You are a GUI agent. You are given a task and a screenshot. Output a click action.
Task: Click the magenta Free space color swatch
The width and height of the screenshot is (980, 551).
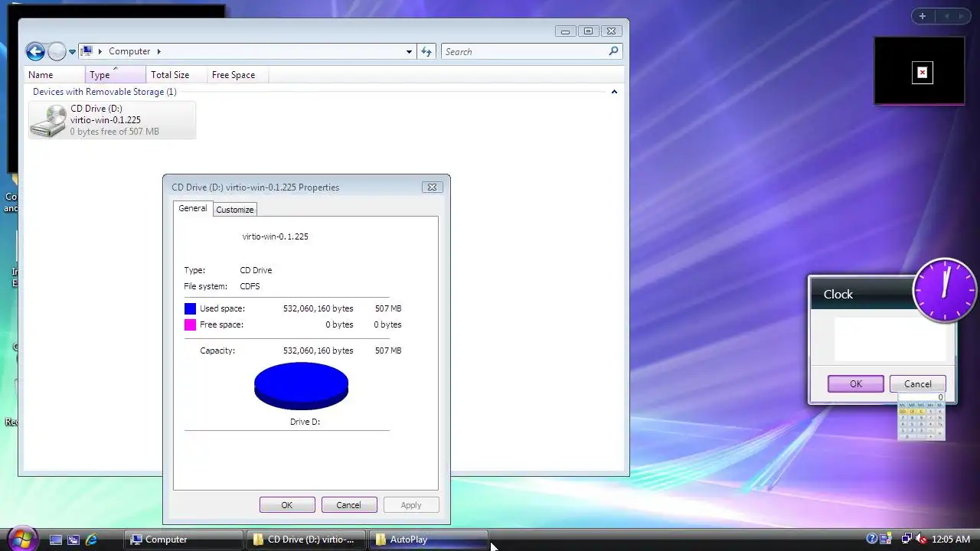point(190,324)
